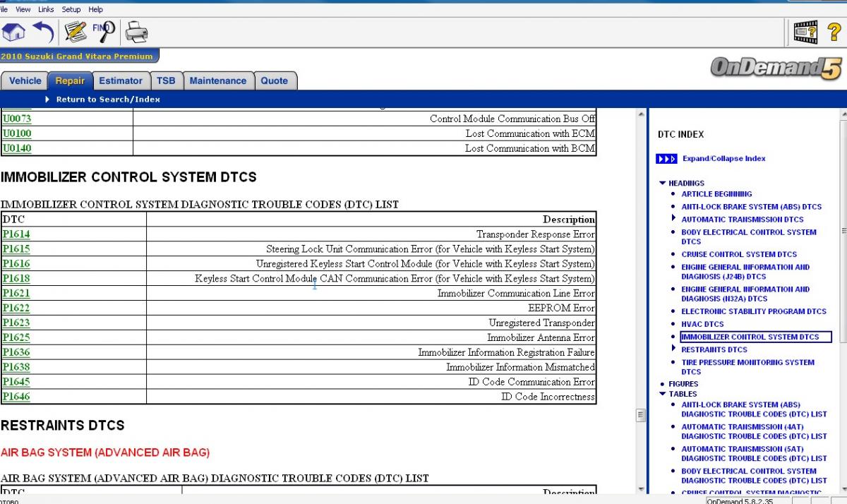Open DTC code P1615
847x504 pixels.
(x=16, y=249)
